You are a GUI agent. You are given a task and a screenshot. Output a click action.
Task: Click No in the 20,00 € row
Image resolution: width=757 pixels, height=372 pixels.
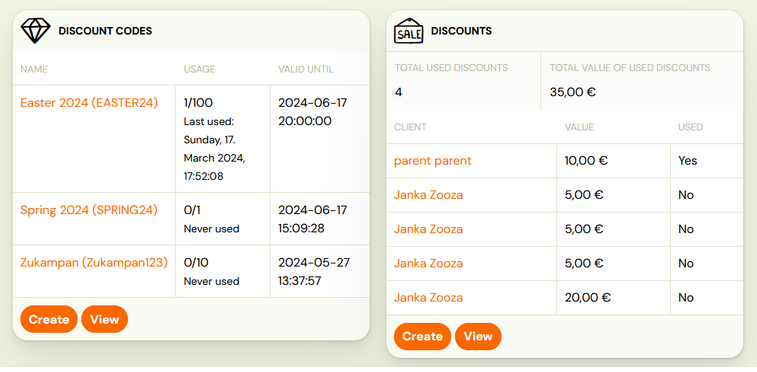686,298
